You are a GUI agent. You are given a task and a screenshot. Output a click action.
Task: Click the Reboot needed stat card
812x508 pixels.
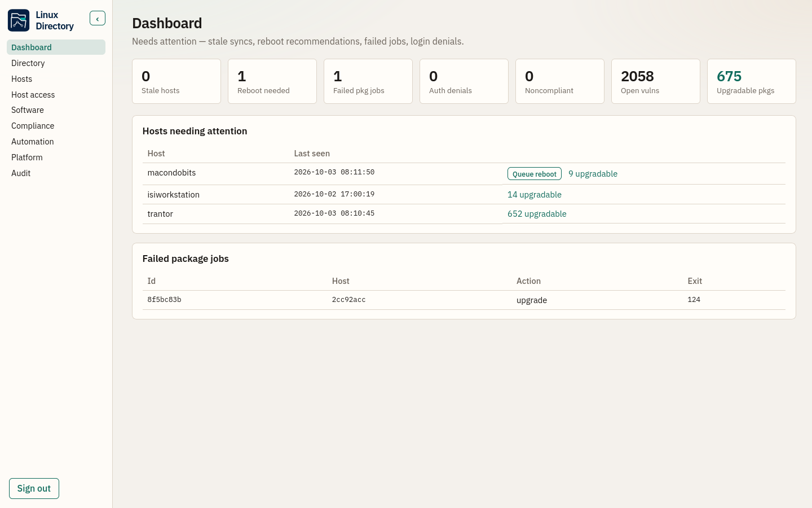[x=272, y=81]
